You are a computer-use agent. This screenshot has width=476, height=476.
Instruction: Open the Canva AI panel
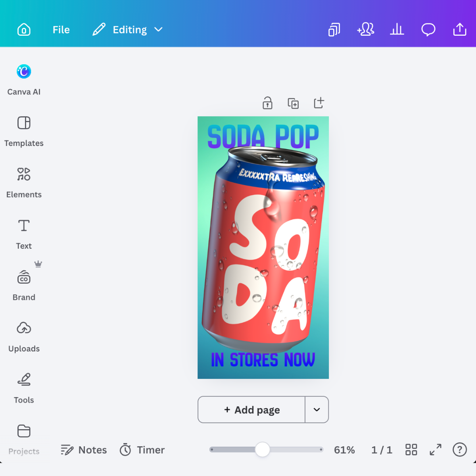(24, 80)
